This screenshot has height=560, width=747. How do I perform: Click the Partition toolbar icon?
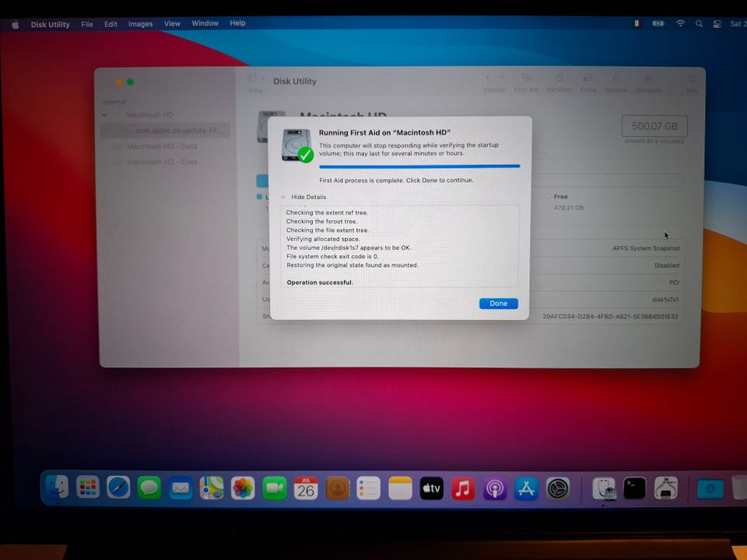[x=559, y=78]
